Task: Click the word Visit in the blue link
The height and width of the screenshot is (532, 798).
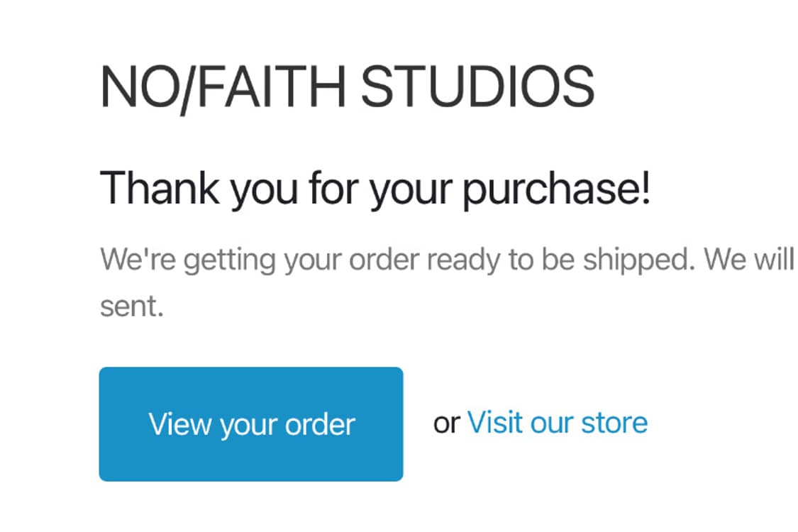Action: click(494, 422)
